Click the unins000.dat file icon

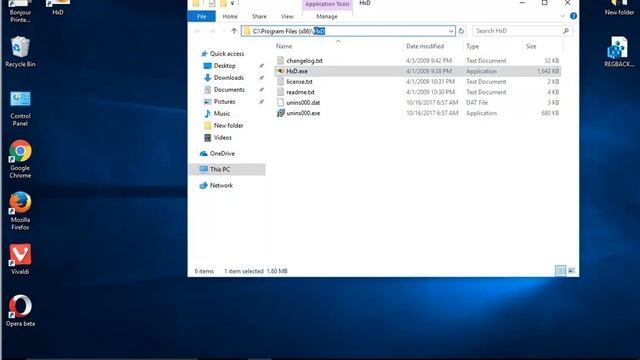coord(280,102)
